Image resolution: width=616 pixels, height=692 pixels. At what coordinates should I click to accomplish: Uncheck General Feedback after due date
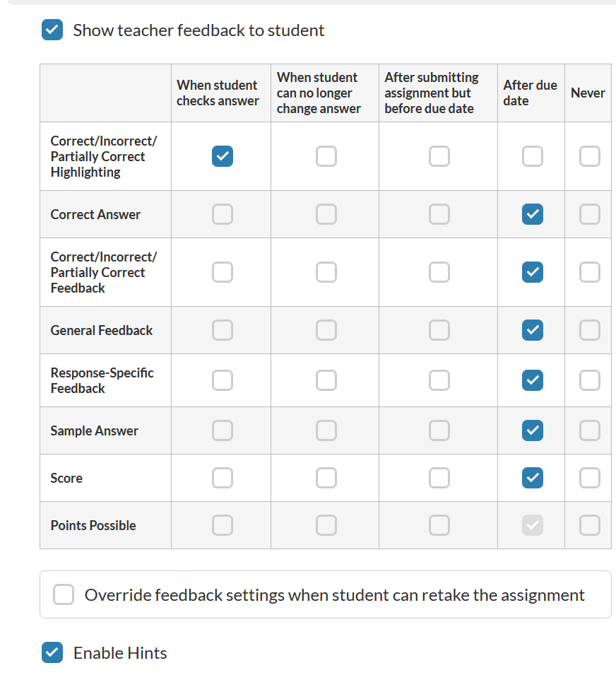(533, 330)
